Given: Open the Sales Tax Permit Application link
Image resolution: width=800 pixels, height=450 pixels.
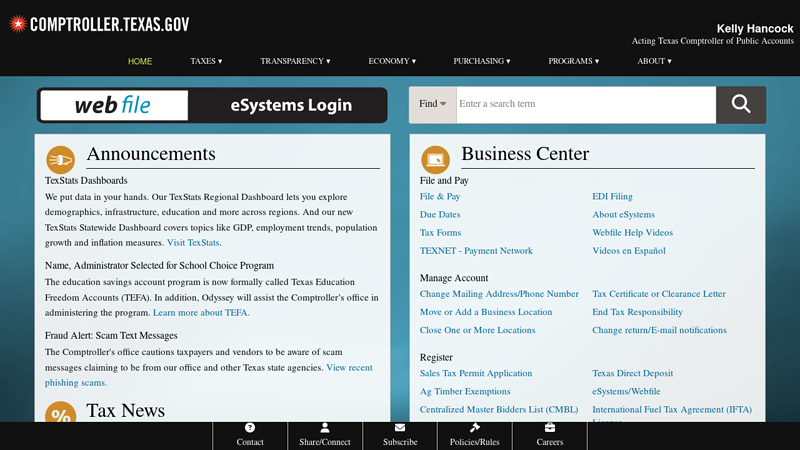Looking at the screenshot, I should point(476,373).
